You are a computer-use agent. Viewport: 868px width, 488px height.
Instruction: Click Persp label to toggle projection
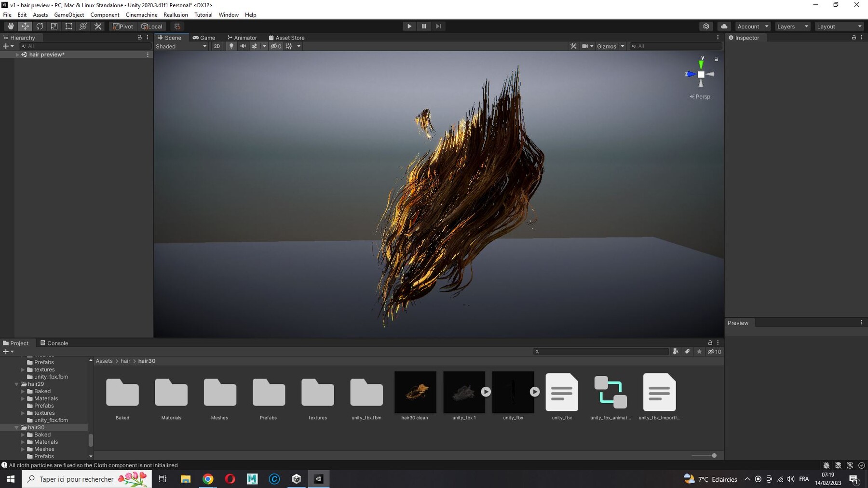pyautogui.click(x=700, y=96)
